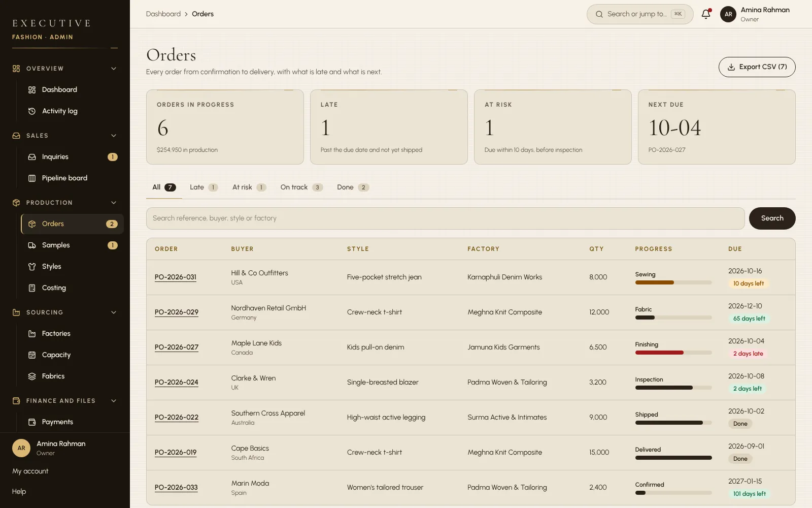The image size is (812, 508).
Task: Click the Next Due 10-04 card
Action: [717, 127]
